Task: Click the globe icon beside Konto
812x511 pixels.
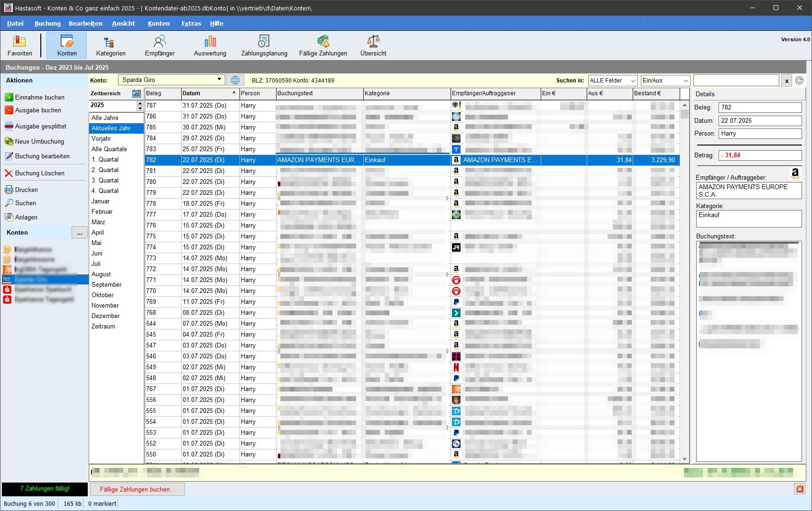Action: pyautogui.click(x=235, y=80)
